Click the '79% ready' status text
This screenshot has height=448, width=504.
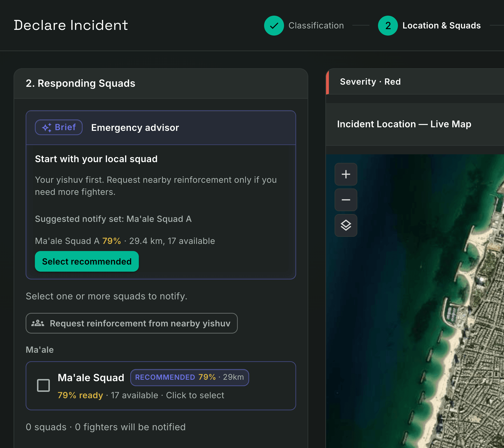(x=80, y=395)
